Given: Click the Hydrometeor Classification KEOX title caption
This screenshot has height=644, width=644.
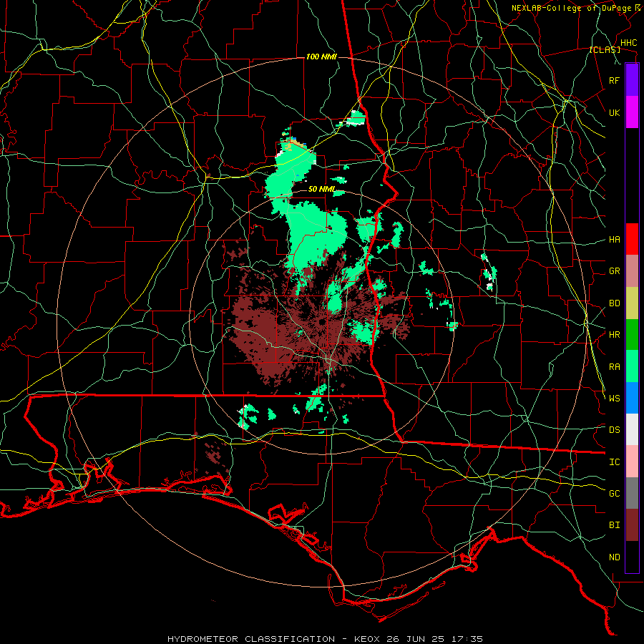Looking at the screenshot, I should point(325,639).
